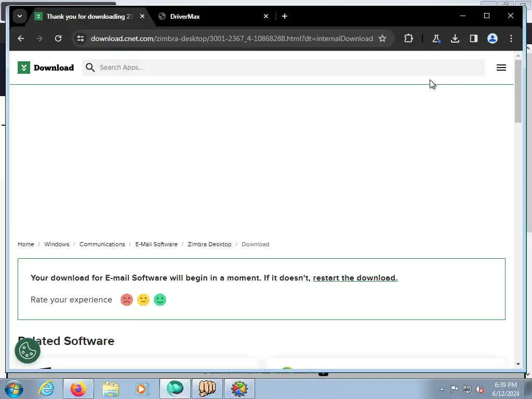This screenshot has height=399, width=532.
Task: Open the gear-logo app on taskbar
Action: pos(239,389)
